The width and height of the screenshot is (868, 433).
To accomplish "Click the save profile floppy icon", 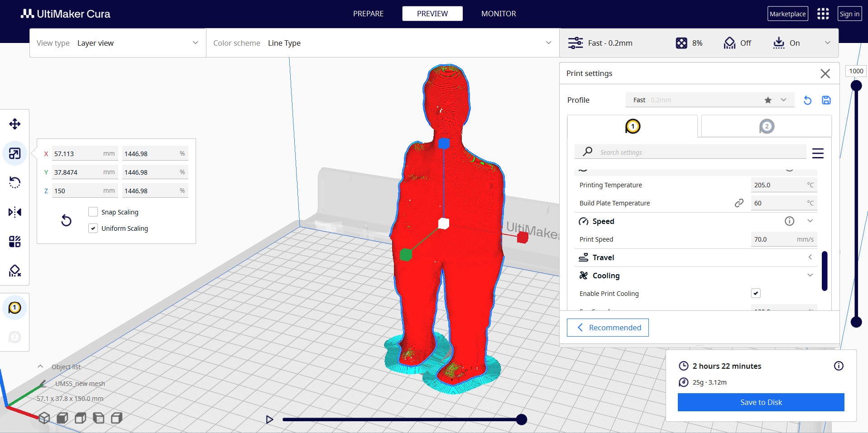I will pos(826,100).
